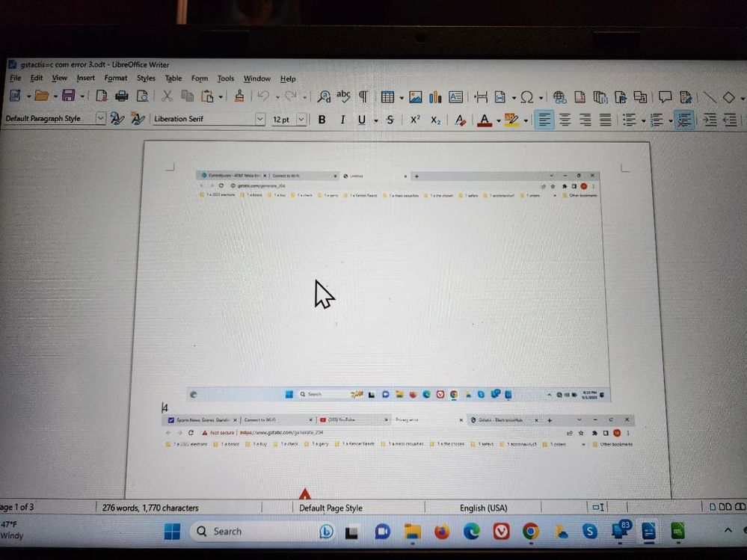Screen dimensions: 747x560
Task: Toggle Italic formatting
Action: 342,120
